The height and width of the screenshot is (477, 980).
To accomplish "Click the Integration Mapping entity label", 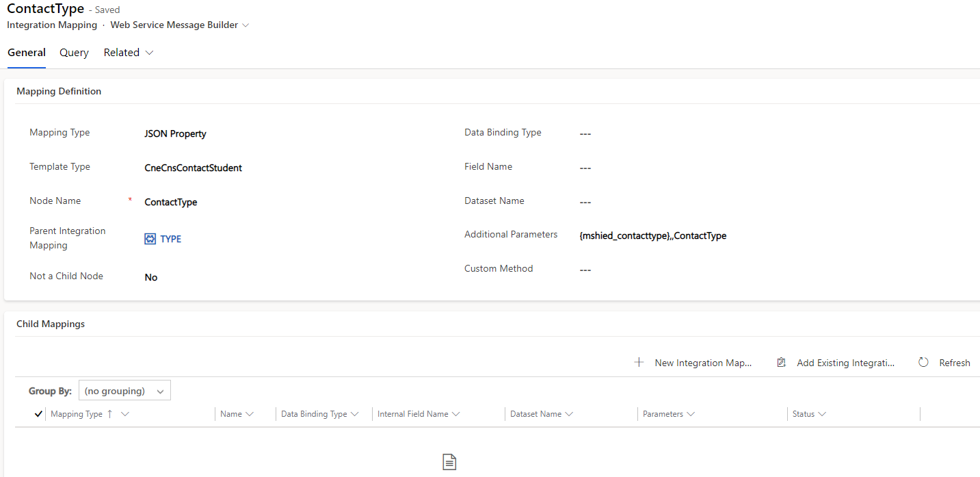I will pyautogui.click(x=52, y=25).
